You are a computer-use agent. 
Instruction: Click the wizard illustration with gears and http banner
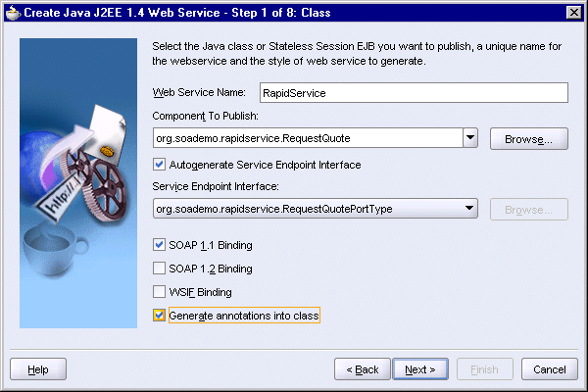coord(78,183)
